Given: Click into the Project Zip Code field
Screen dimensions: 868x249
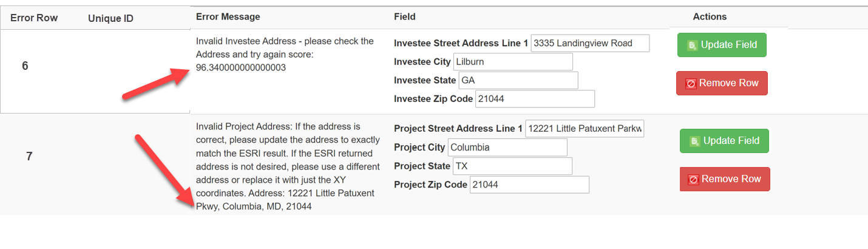Looking at the screenshot, I should click(529, 185).
